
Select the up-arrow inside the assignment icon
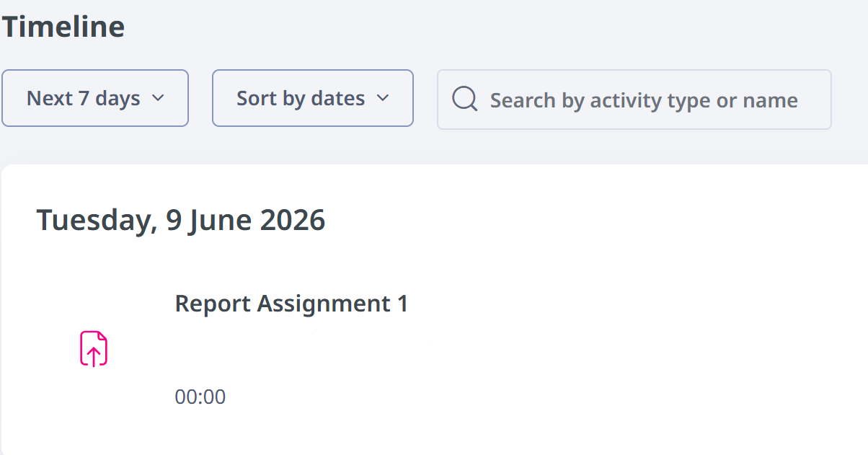[94, 355]
